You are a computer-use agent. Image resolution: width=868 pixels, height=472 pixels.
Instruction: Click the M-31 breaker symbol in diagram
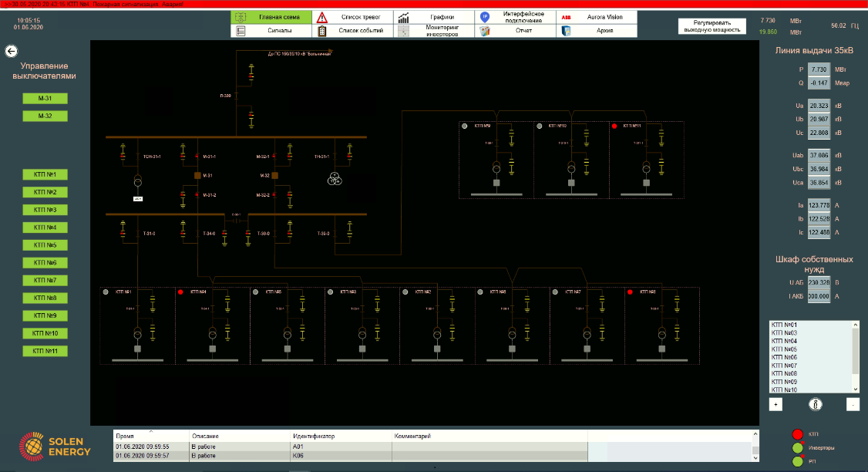(197, 176)
